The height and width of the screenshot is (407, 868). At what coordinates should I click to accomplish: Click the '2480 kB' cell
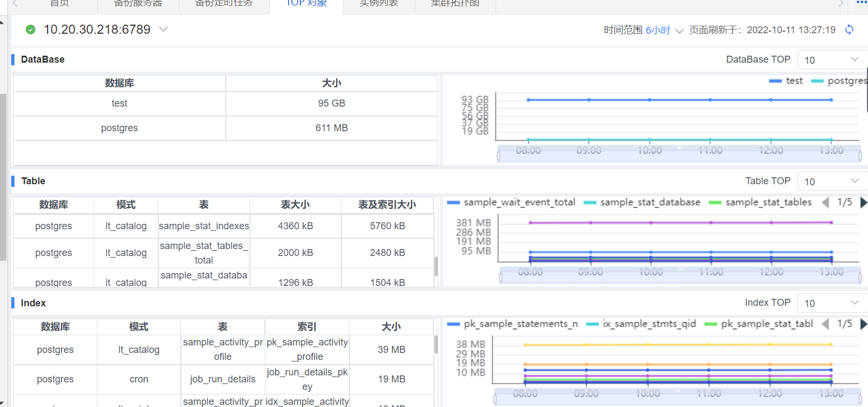[x=387, y=253]
